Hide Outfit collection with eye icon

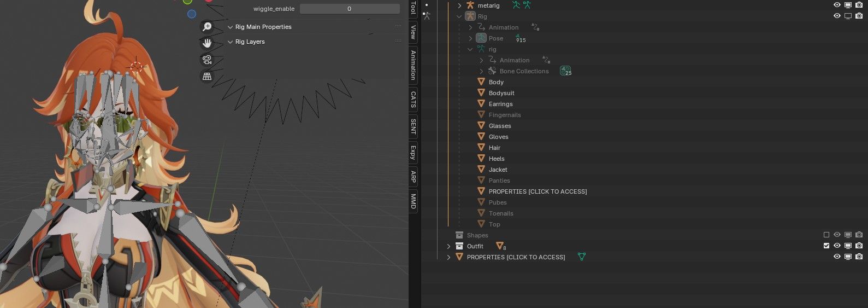pyautogui.click(x=837, y=246)
